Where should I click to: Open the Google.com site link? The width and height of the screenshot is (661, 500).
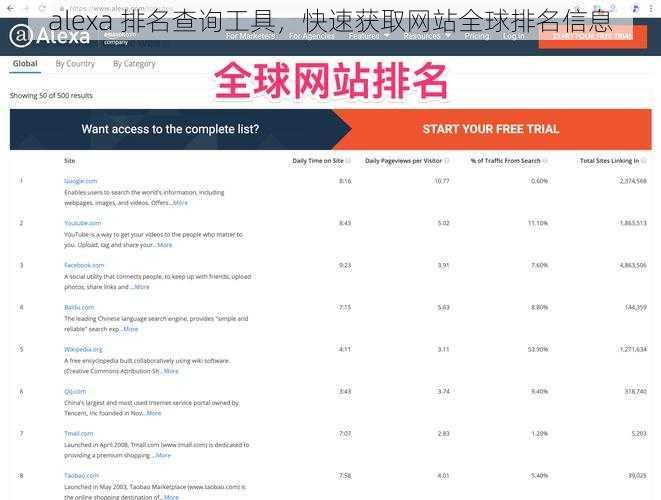pyautogui.click(x=81, y=181)
